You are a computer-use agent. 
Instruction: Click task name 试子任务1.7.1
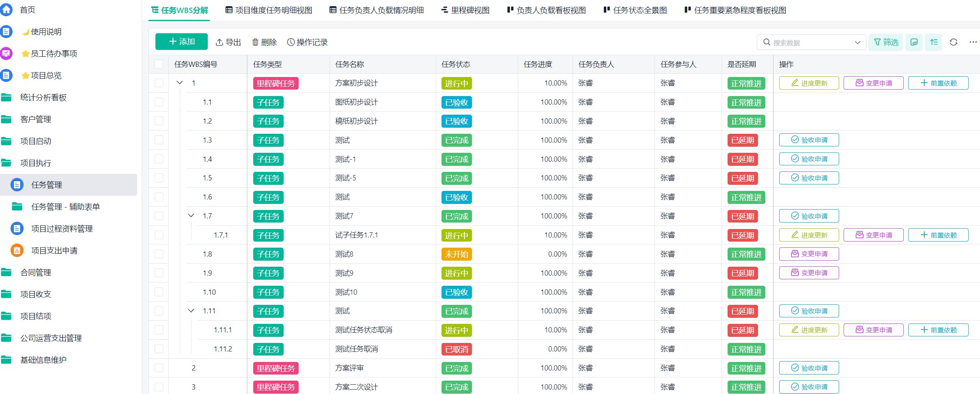click(357, 235)
